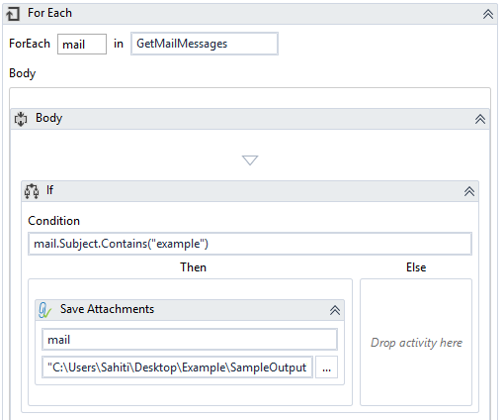
Task: Select the Body sequence header label
Action: click(x=49, y=118)
